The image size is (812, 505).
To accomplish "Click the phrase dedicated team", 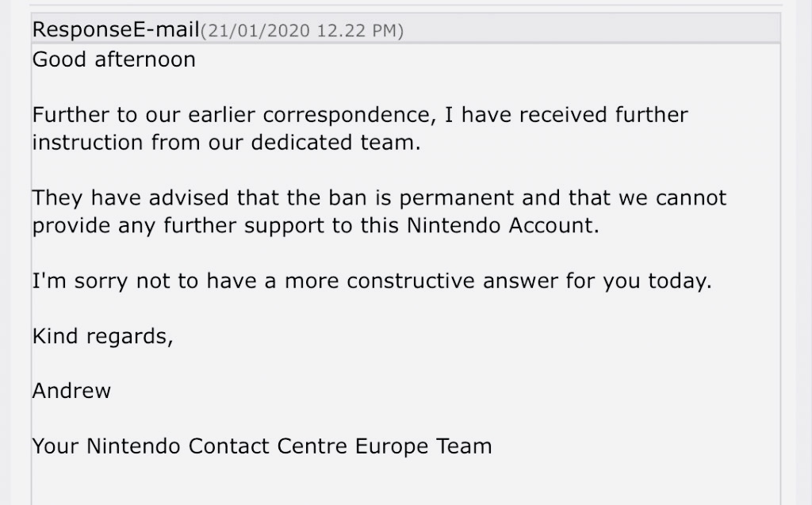I will point(336,142).
